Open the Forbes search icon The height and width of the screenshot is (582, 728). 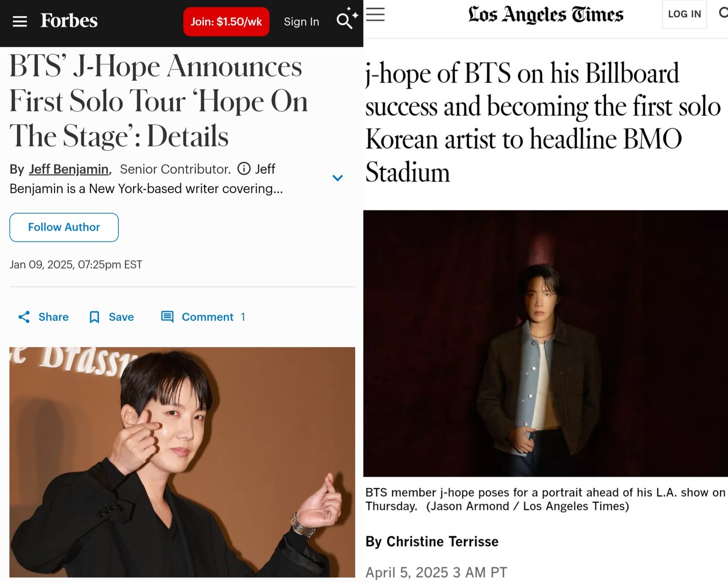[345, 21]
